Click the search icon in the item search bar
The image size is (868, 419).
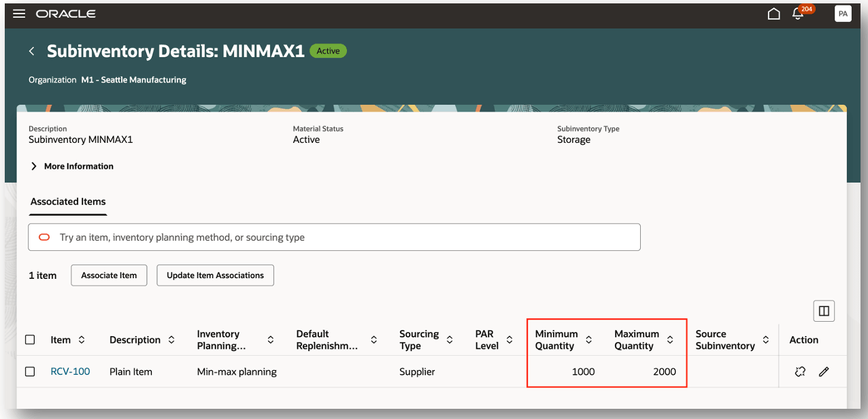pos(44,237)
